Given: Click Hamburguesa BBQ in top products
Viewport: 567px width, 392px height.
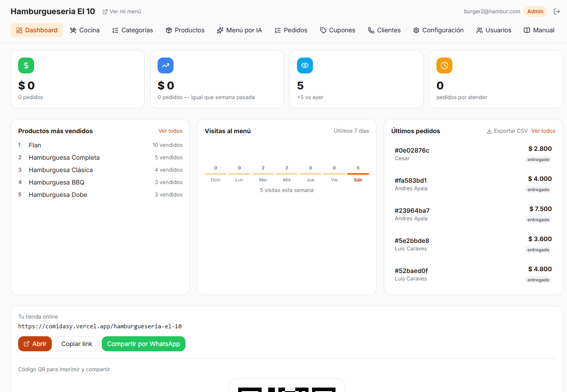Looking at the screenshot, I should pos(100,182).
